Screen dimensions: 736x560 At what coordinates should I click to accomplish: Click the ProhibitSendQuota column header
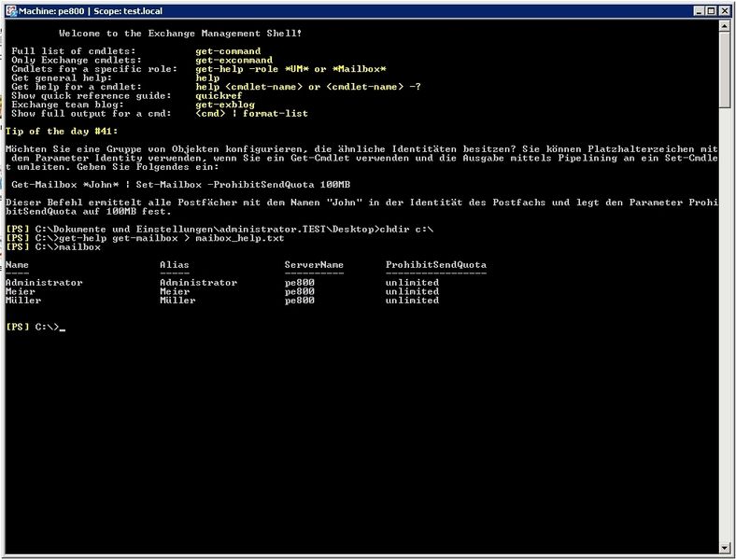(x=435, y=264)
